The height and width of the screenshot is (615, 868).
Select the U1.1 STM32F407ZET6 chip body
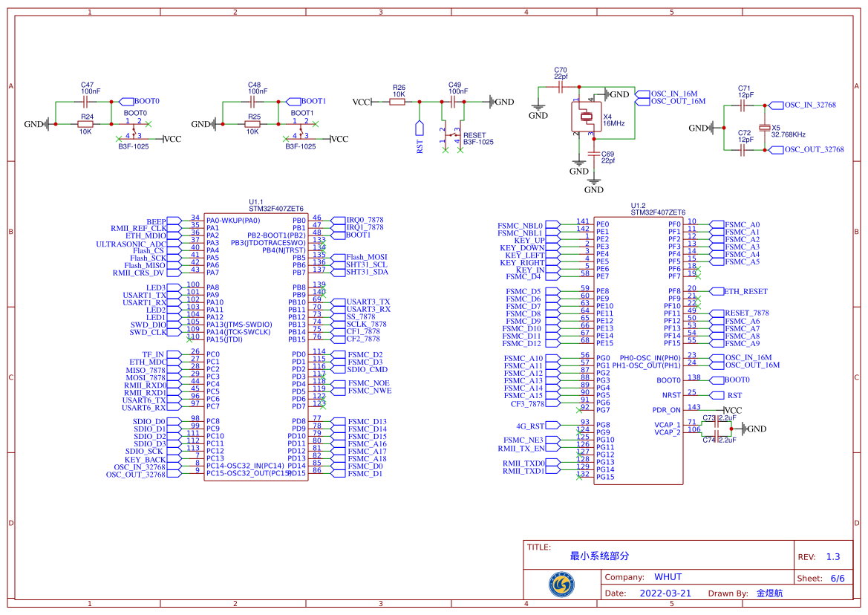[x=255, y=347]
